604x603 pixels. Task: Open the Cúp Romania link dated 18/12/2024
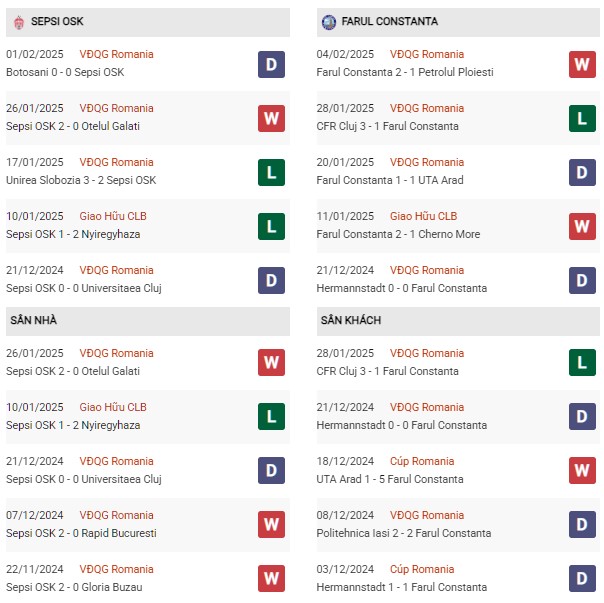[422, 461]
